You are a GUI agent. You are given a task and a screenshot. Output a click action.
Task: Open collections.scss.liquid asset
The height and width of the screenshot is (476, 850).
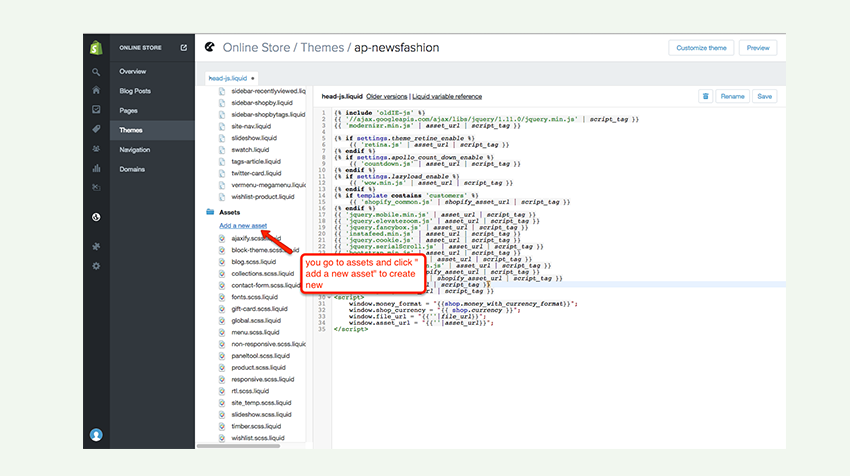pyautogui.click(x=262, y=274)
